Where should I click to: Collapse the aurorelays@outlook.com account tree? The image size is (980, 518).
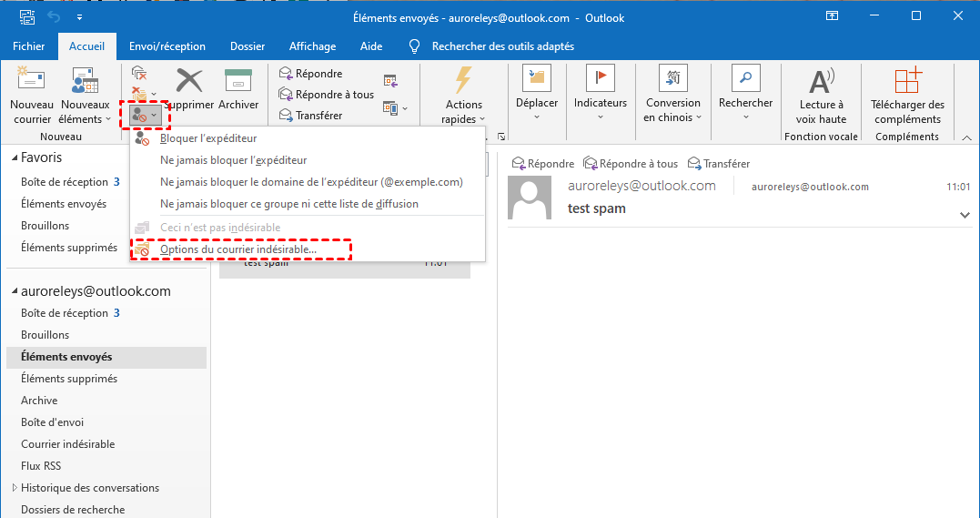coord(15,291)
